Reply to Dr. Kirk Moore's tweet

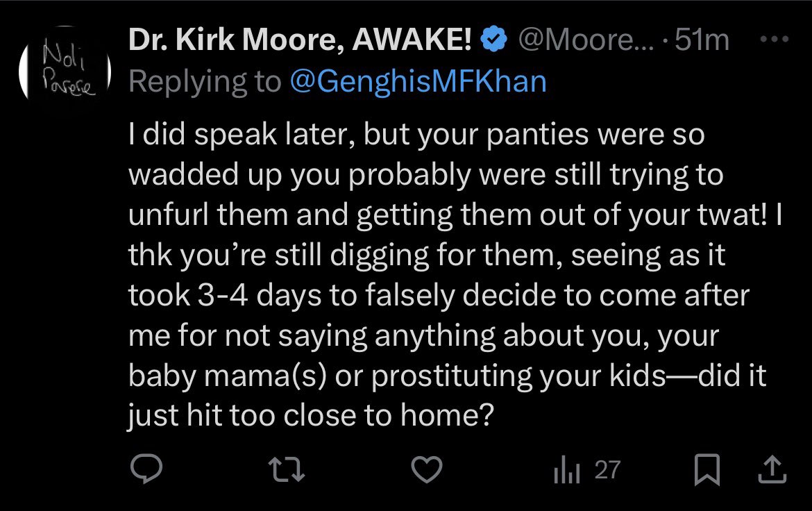[x=147, y=471]
